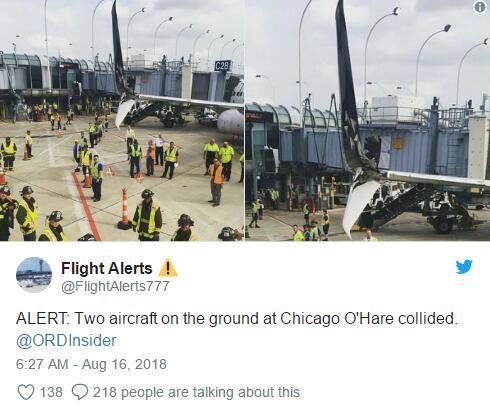Open the Flight Alerts account name
Image resolution: width=490 pixels, height=409 pixels.
(107, 268)
